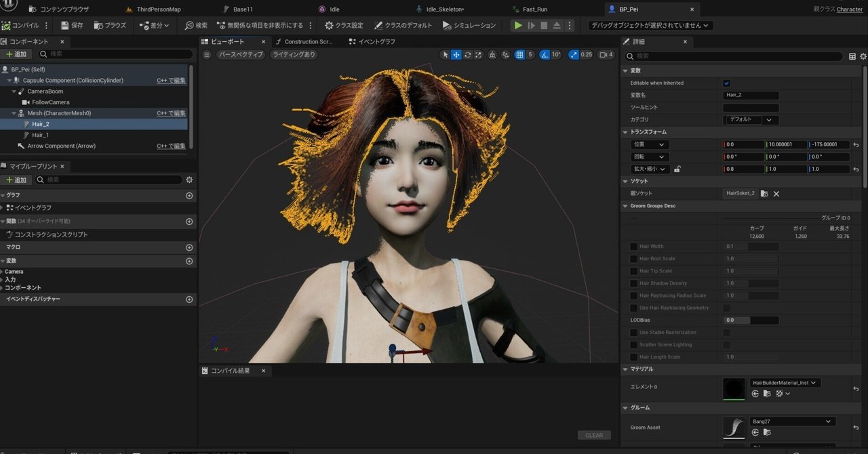Toggle grid snapping in the viewport
The height and width of the screenshot is (454, 868).
pos(519,55)
